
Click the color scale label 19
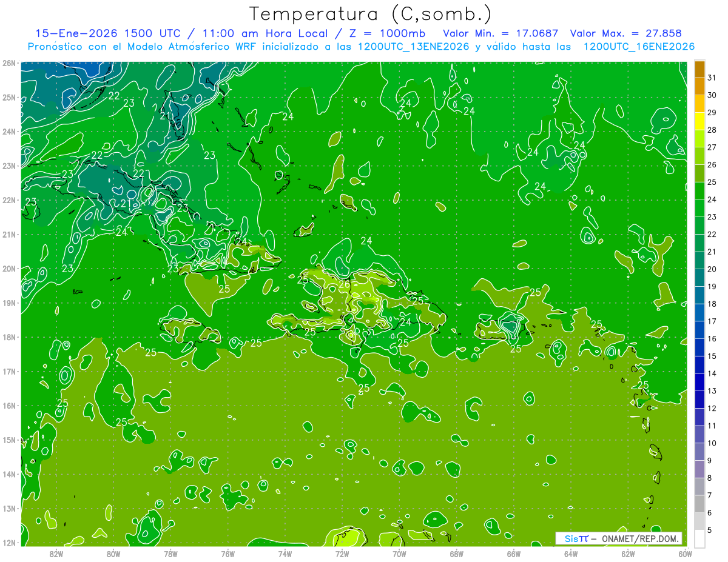coord(712,286)
